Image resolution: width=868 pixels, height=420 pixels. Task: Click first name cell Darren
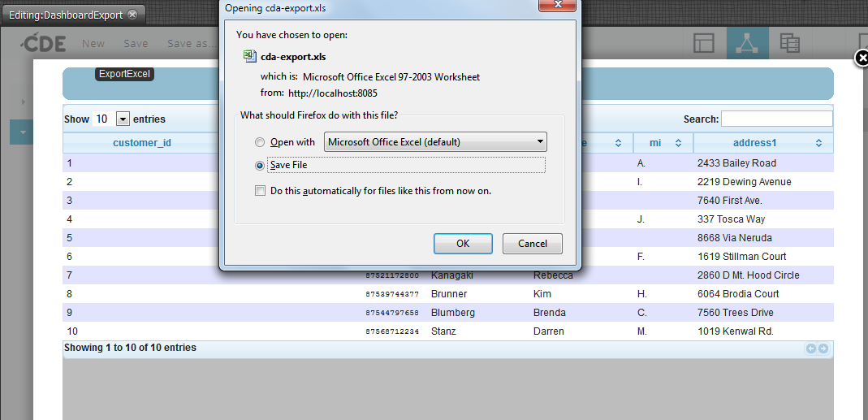point(549,331)
